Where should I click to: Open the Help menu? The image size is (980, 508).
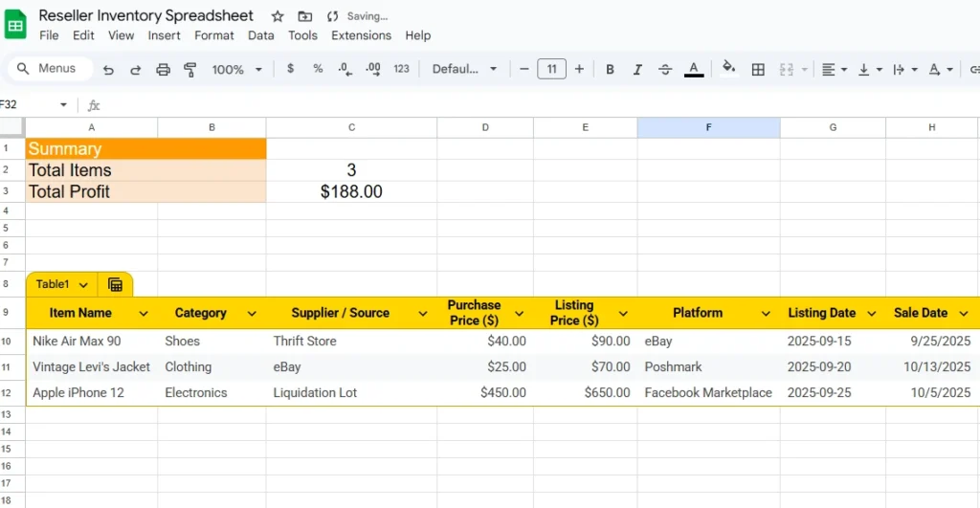pyautogui.click(x=417, y=35)
